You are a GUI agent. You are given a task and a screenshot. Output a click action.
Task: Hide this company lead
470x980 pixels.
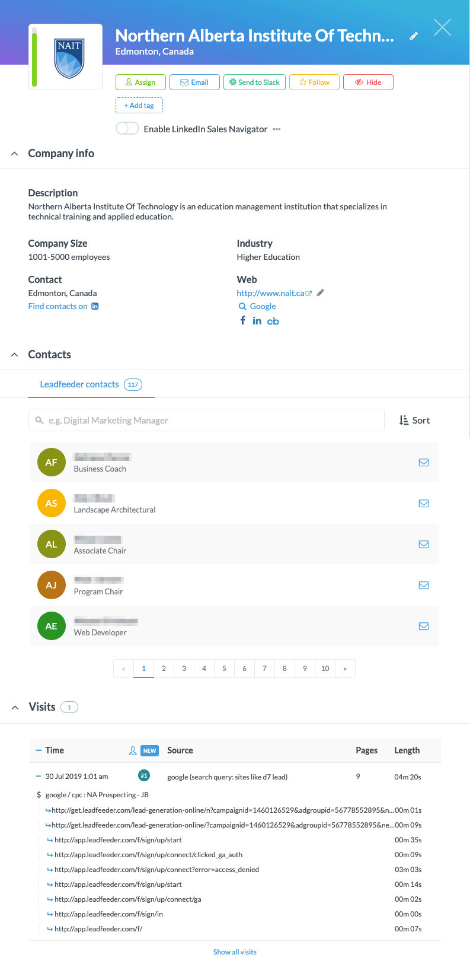pos(368,82)
